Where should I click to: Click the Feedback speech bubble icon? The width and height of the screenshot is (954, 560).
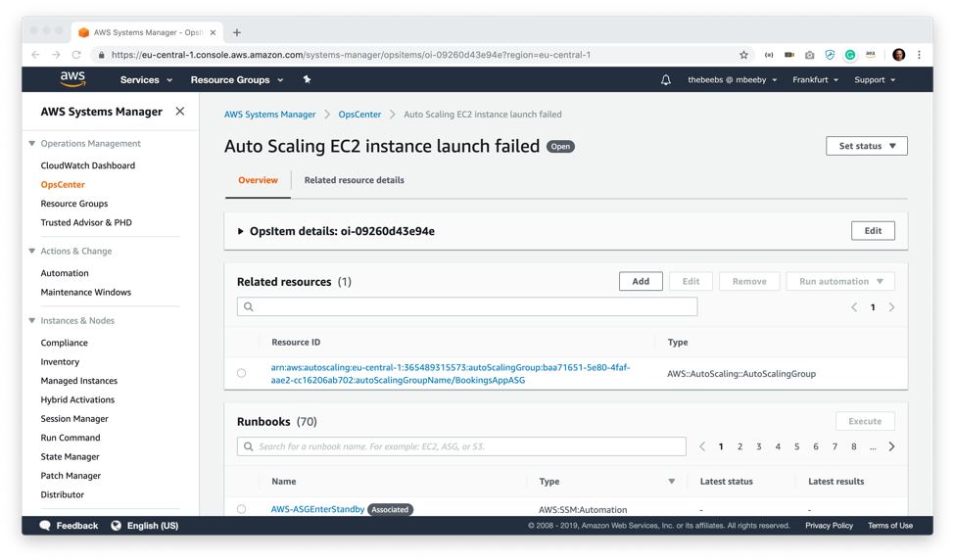pos(45,526)
